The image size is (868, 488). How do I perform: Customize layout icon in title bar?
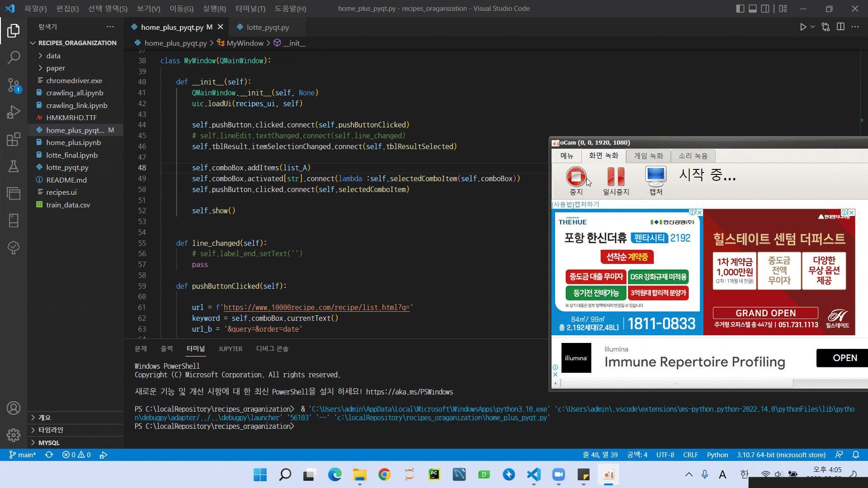[x=783, y=9]
